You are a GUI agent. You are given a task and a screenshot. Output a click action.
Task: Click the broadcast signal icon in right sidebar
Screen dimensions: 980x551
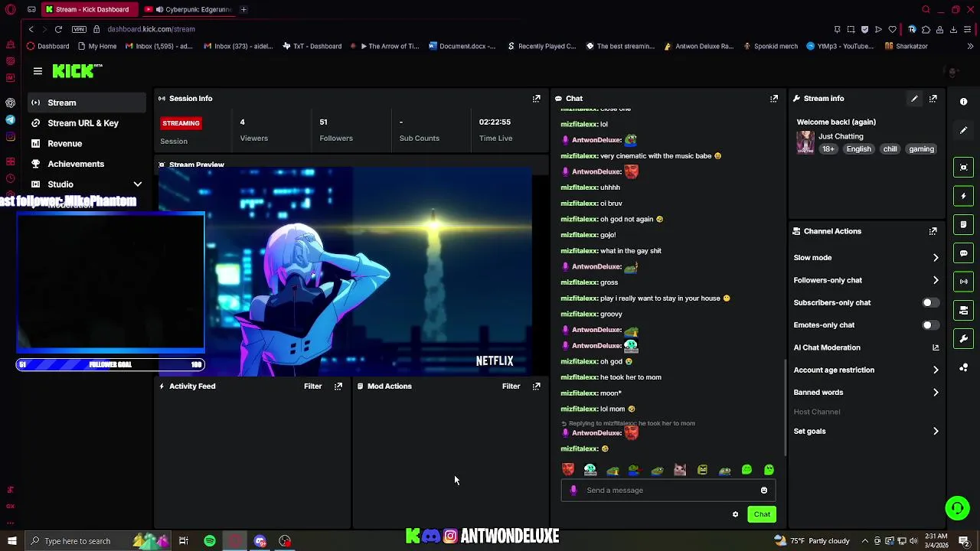tap(964, 282)
